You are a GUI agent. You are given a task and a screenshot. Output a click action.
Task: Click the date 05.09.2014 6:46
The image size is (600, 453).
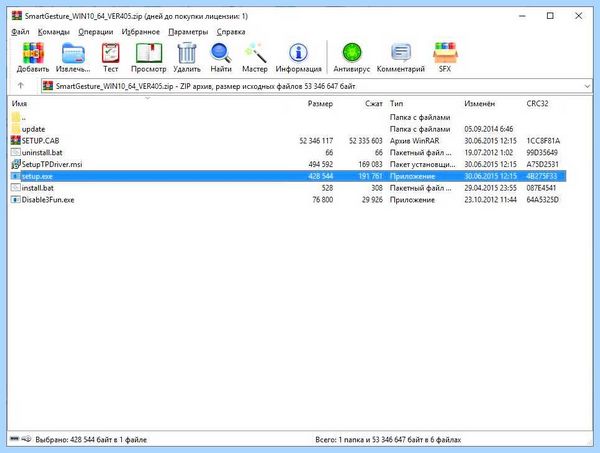(489, 129)
